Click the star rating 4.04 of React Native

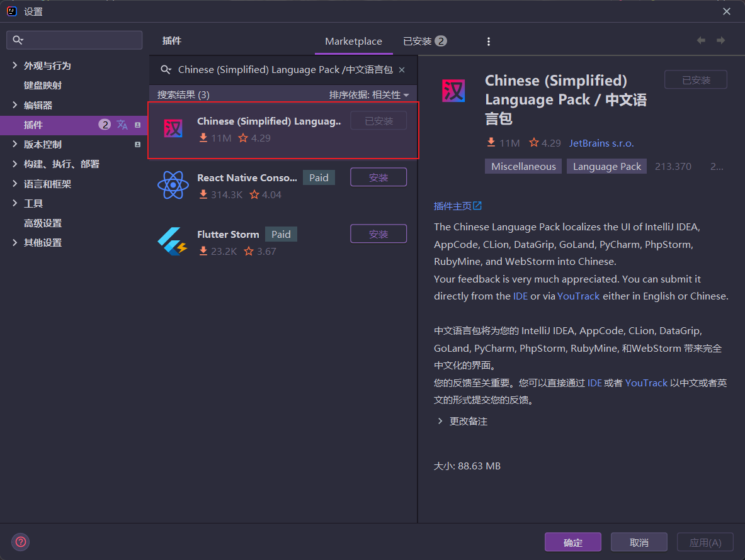tap(266, 194)
